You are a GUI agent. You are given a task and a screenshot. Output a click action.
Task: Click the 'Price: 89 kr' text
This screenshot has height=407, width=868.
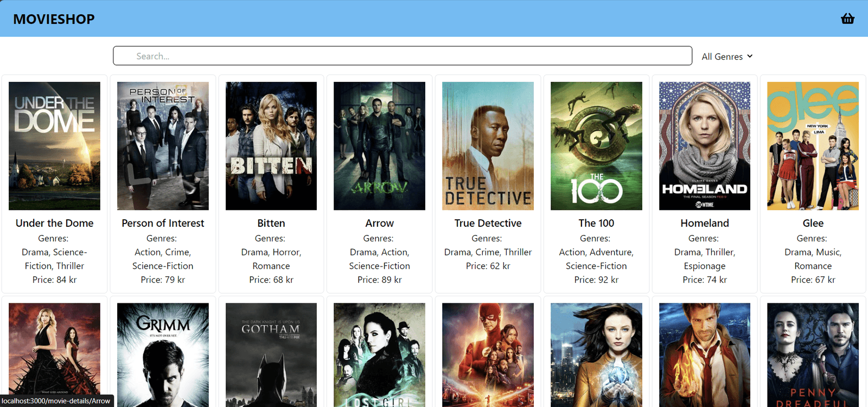coord(379,280)
